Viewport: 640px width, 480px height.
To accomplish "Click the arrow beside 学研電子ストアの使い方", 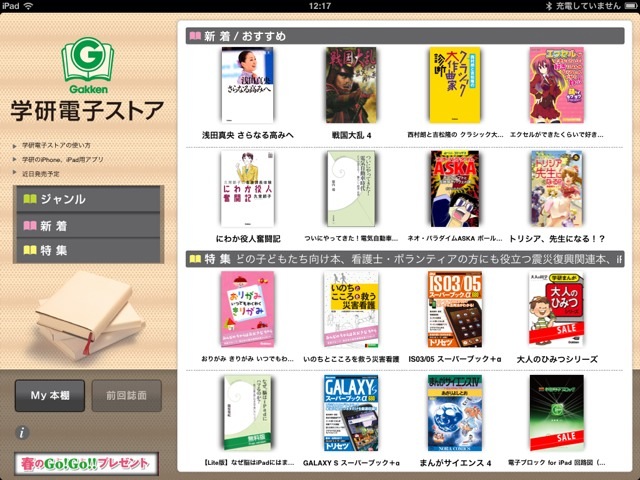I will pyautogui.click(x=15, y=145).
